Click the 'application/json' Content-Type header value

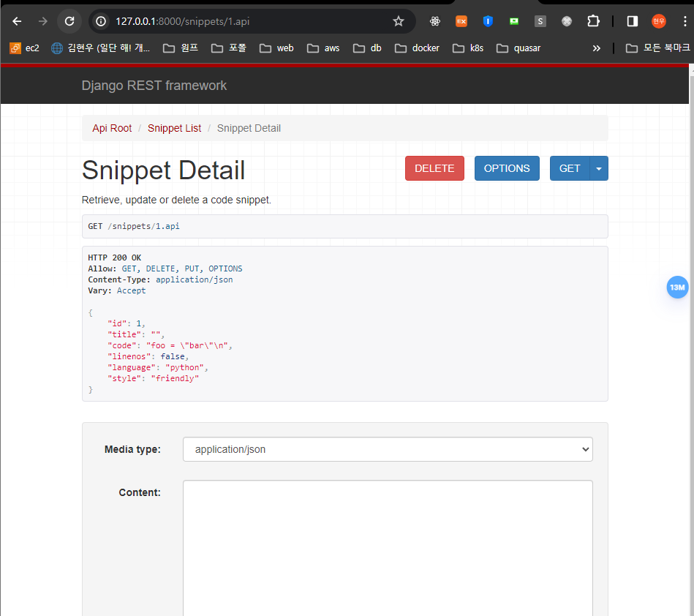(x=194, y=279)
